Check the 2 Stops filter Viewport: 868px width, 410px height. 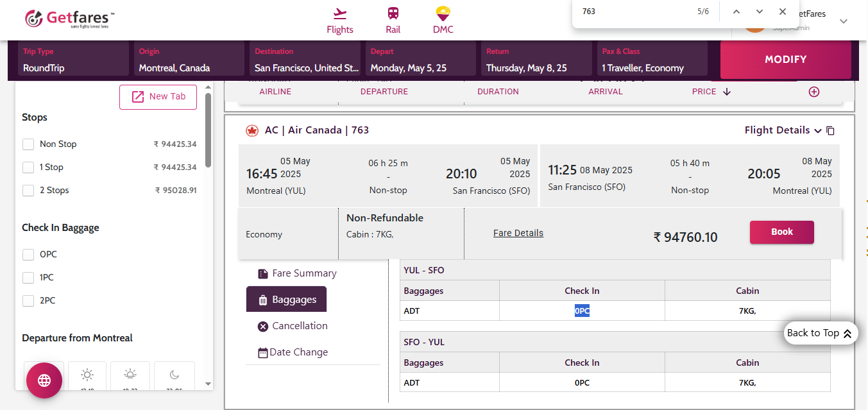[x=28, y=191]
